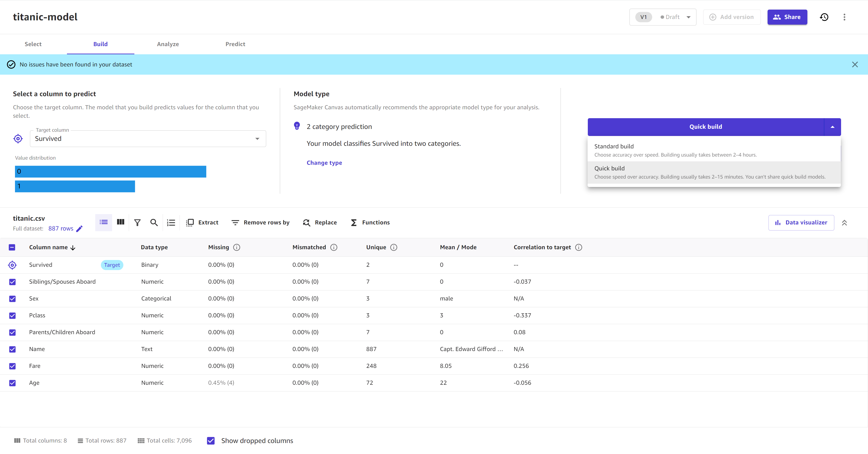This screenshot has height=454, width=868.
Task: Toggle the Survived column checkbox
Action: [x=12, y=265]
